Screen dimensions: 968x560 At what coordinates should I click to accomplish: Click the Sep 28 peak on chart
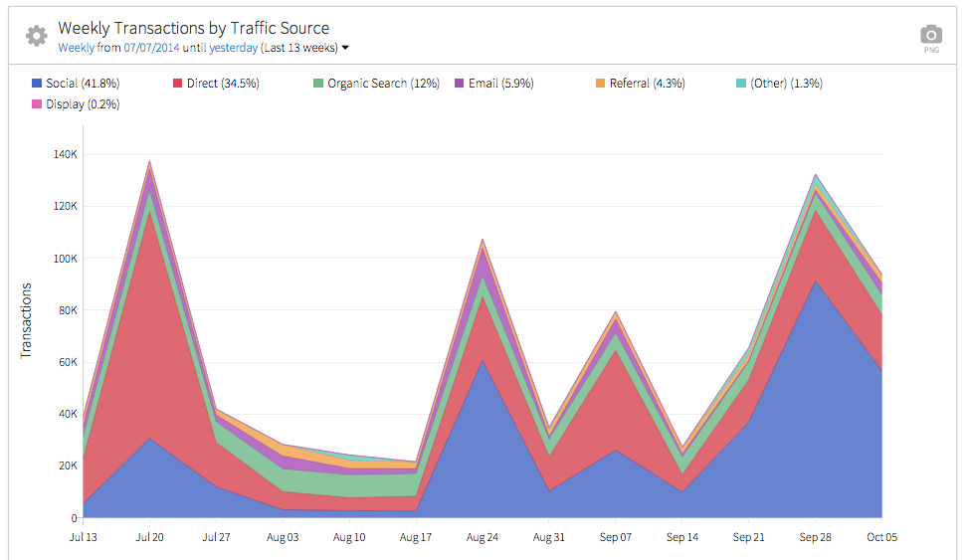816,177
